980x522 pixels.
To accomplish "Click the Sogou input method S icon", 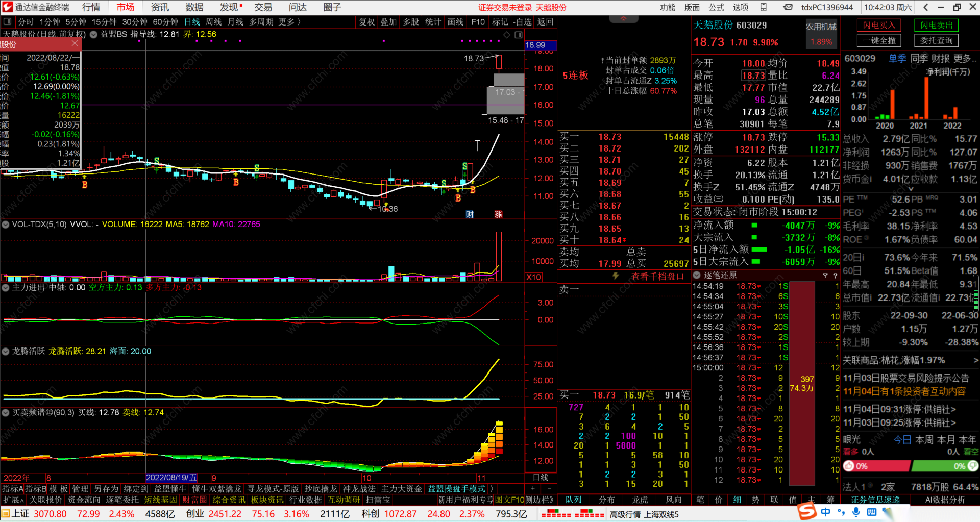I will tap(807, 511).
